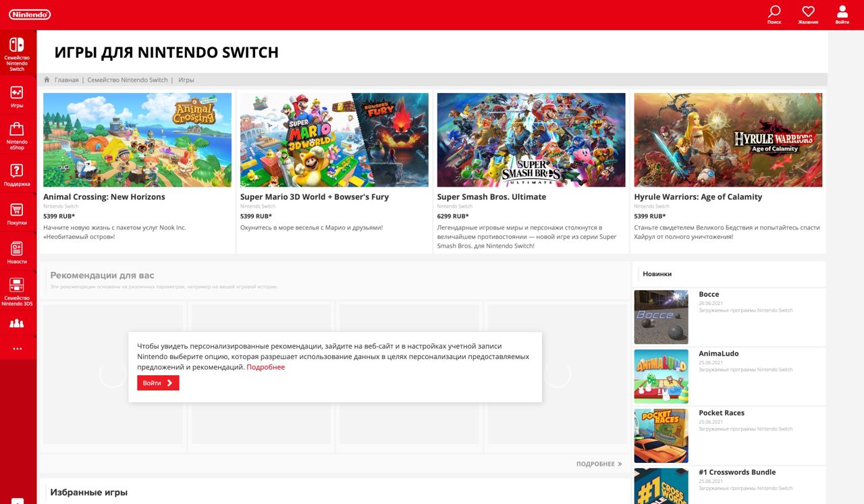
Task: Click the user sign-in icon (Войти) in header
Action: tap(842, 14)
